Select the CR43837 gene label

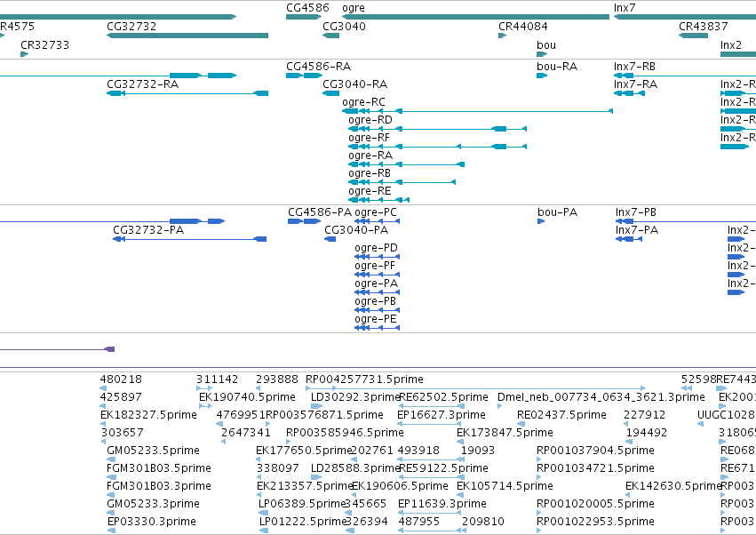coord(703,26)
